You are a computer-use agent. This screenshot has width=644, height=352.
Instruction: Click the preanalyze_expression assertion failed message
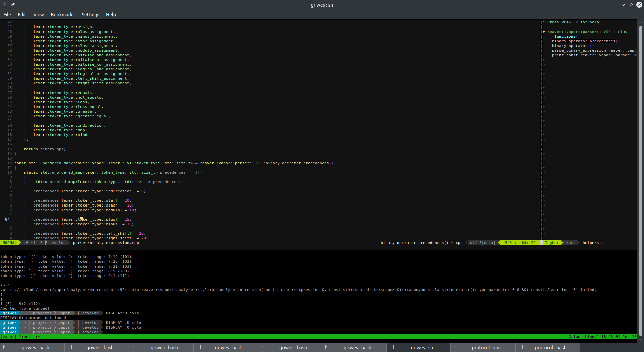tap(298, 290)
